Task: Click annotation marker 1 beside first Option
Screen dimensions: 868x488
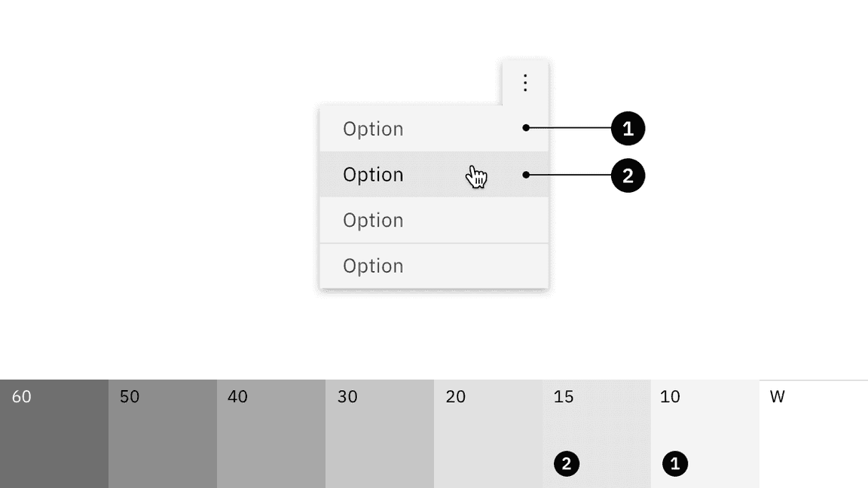Action: [627, 128]
